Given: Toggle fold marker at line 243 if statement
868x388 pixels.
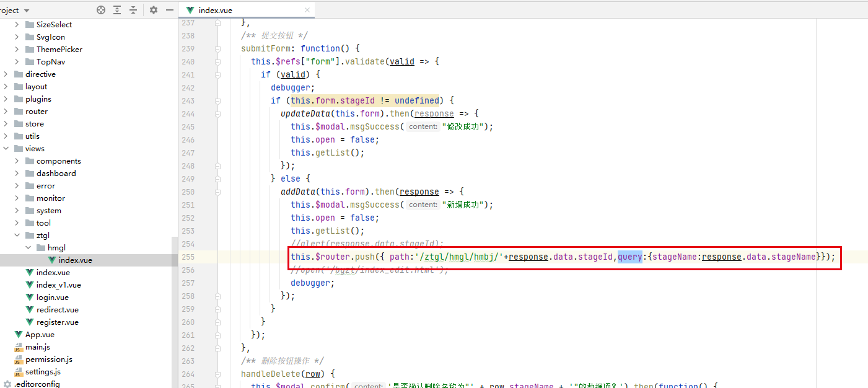Looking at the screenshot, I should tap(217, 100).
